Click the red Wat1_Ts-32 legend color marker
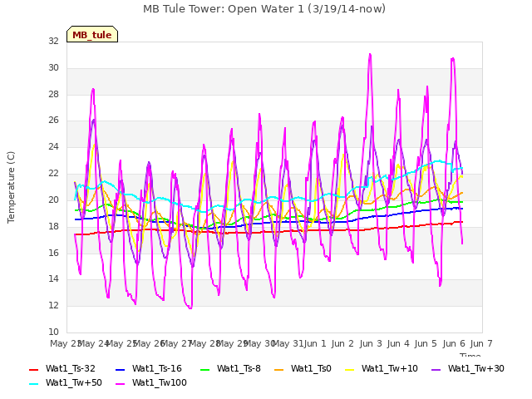This screenshot has width=532, height=399. coord(33,369)
